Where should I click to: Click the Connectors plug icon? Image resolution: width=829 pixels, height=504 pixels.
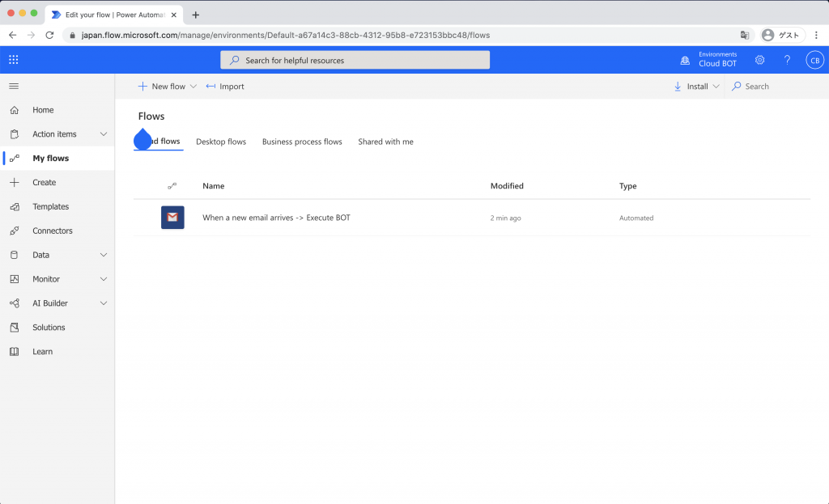(x=15, y=231)
